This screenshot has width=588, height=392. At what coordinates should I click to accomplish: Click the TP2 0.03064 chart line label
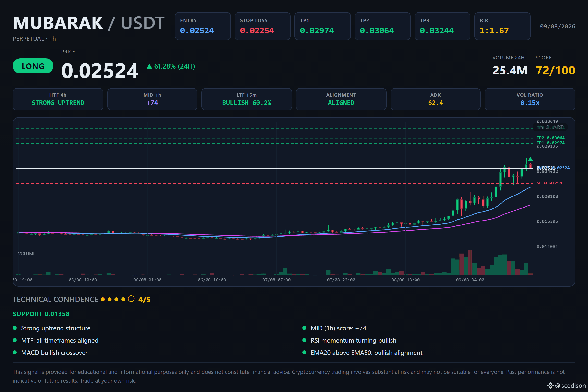(x=550, y=138)
